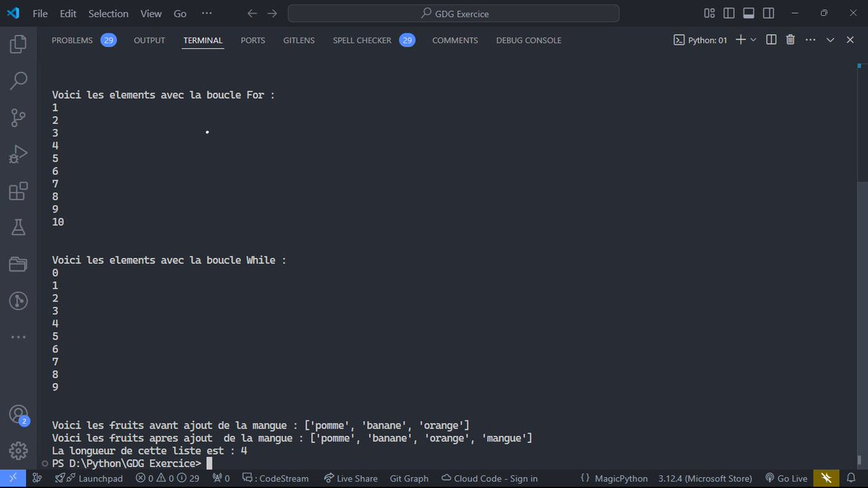The image size is (868, 488).
Task: Open the Selection menu
Action: pyautogui.click(x=109, y=14)
